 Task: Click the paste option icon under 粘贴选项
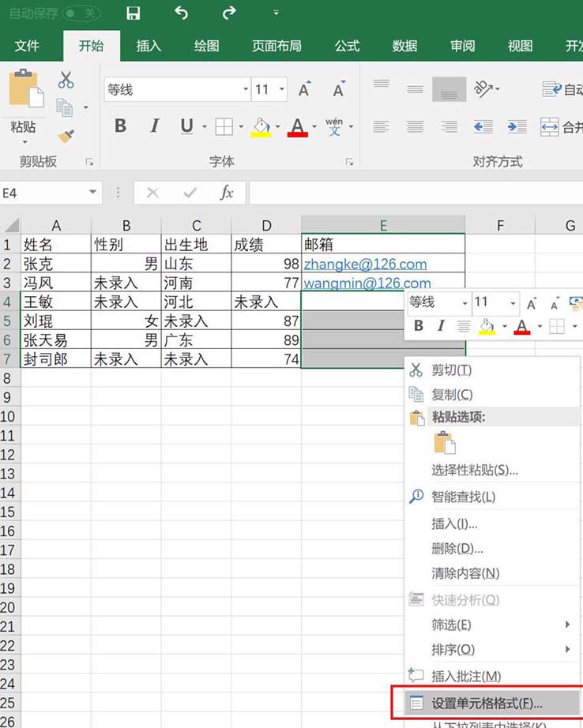(x=445, y=442)
